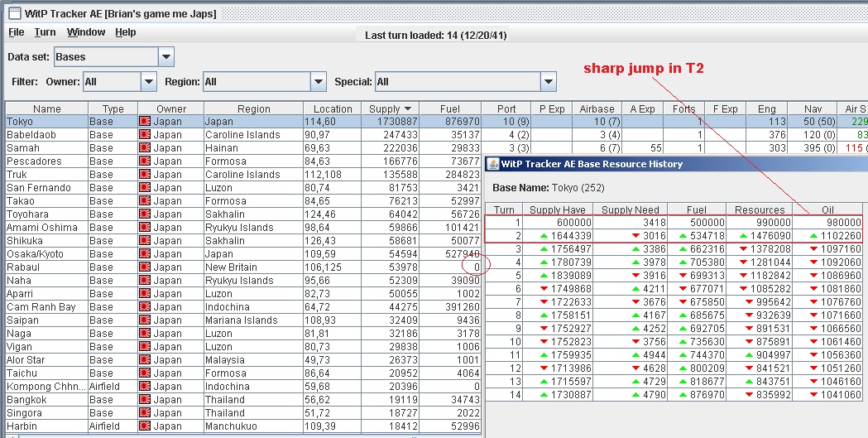Select the Amami Oshima base row
This screenshot has width=868, height=438.
pyautogui.click(x=243, y=228)
